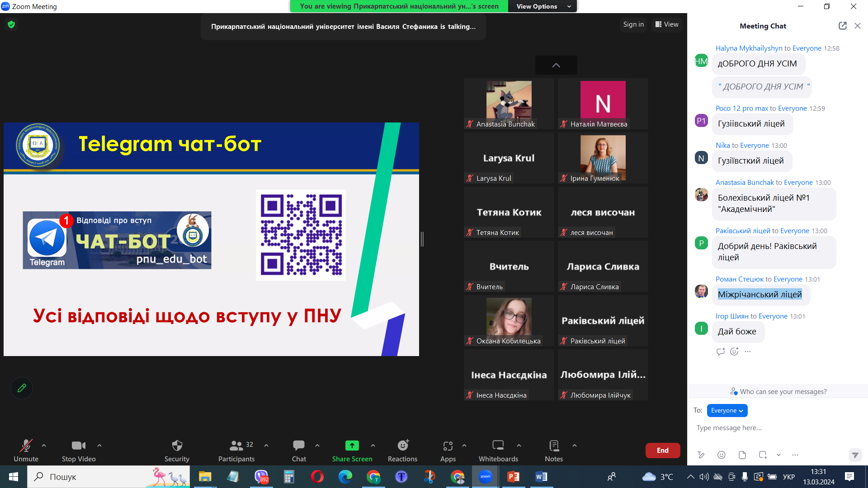Click the green encryption shield icon
The width and height of the screenshot is (868, 488).
tap(11, 24)
